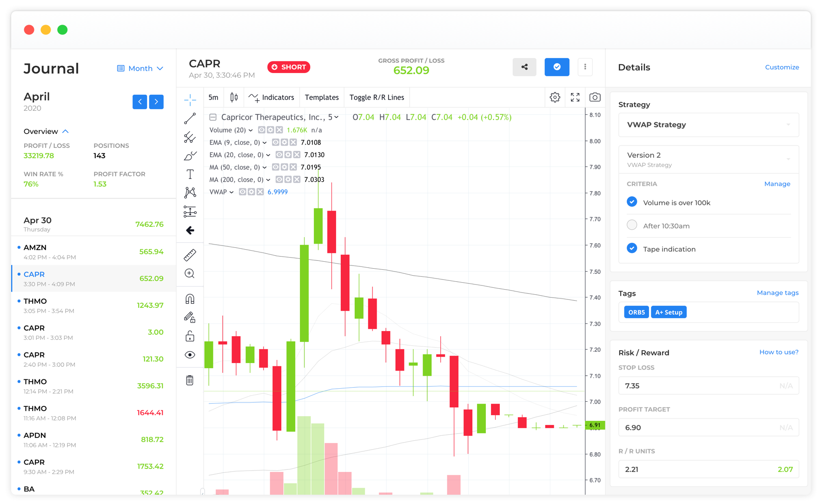Go to next month arrow
Screen dimensions: 822x504
click(156, 102)
